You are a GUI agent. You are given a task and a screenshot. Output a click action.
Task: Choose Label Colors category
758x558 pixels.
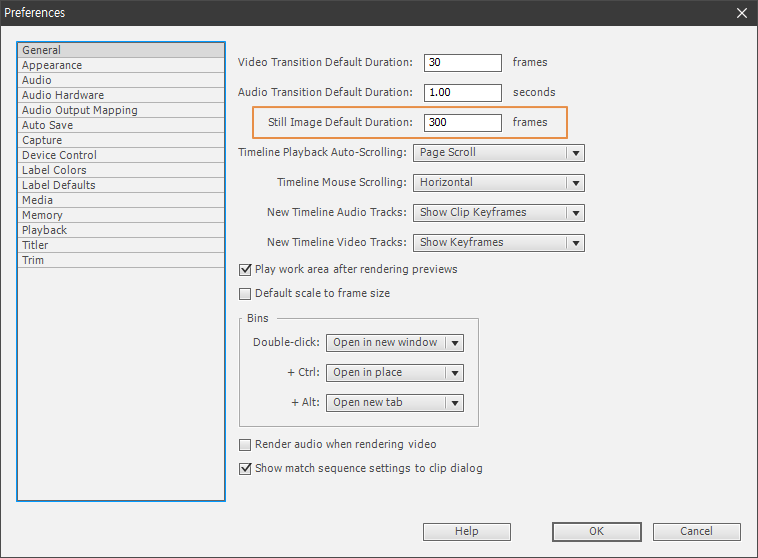pos(121,170)
